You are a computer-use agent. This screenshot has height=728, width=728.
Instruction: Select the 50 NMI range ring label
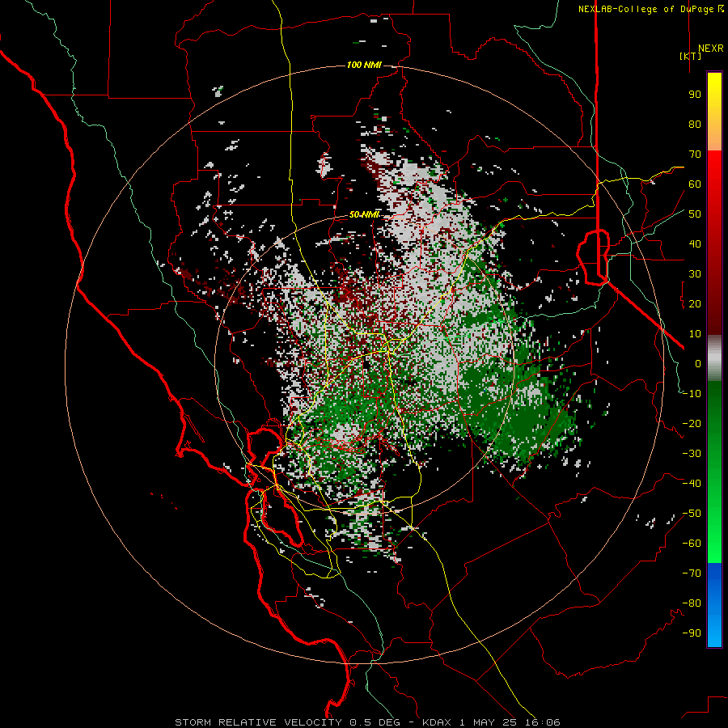pyautogui.click(x=364, y=214)
